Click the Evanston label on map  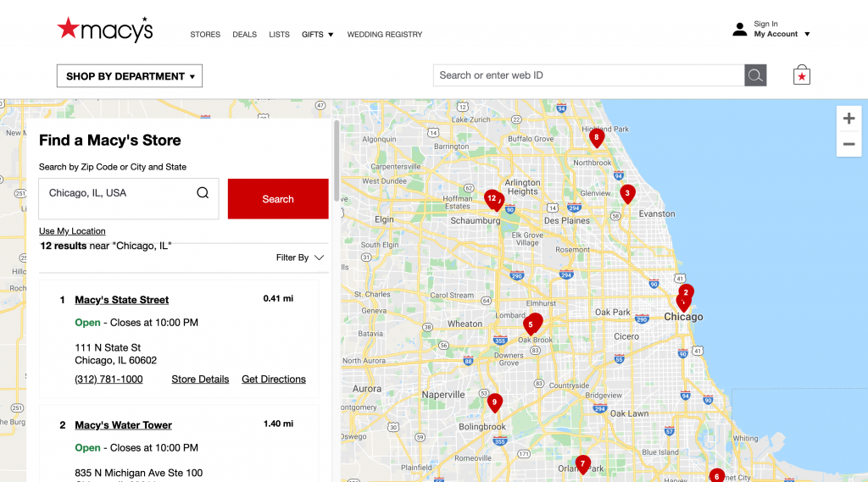tap(657, 213)
